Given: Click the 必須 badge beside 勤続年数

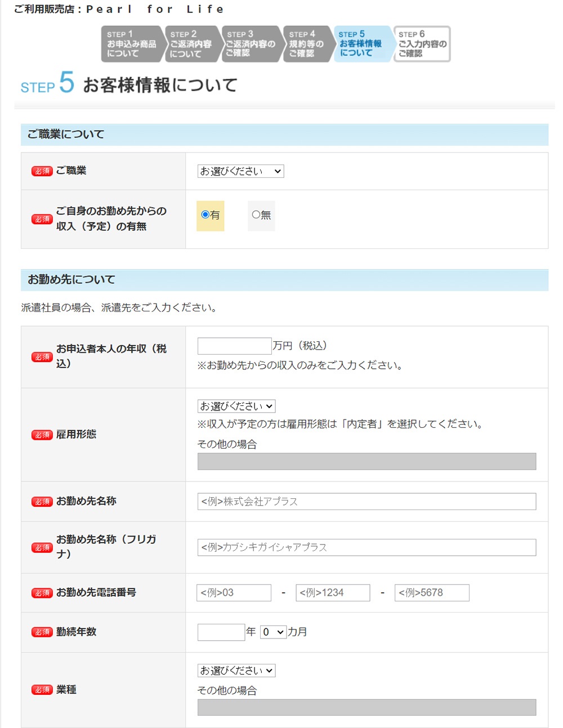Looking at the screenshot, I should 41,632.
